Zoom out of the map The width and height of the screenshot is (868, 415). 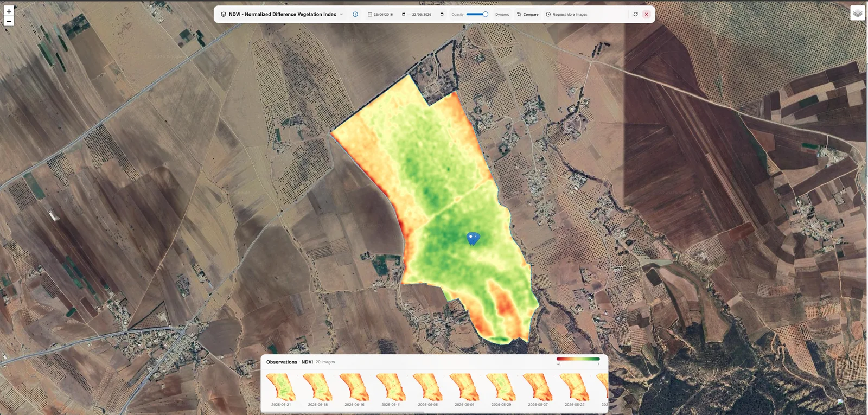pos(9,22)
